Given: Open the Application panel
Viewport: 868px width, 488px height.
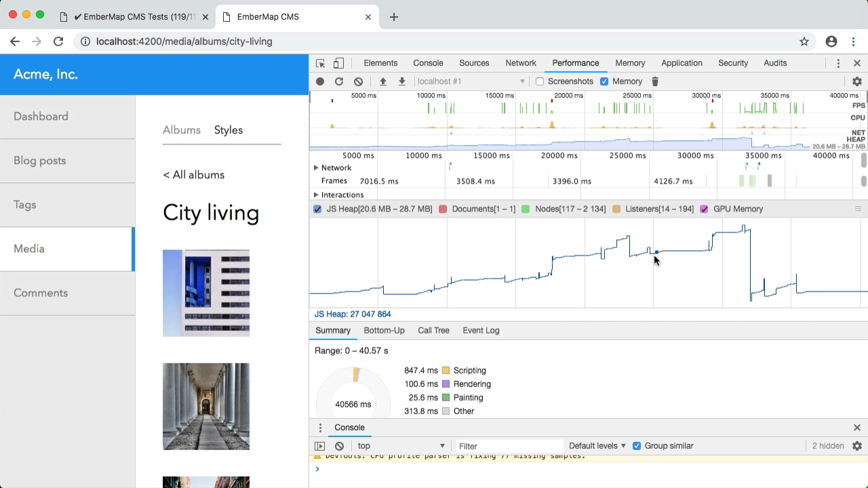Looking at the screenshot, I should [682, 63].
